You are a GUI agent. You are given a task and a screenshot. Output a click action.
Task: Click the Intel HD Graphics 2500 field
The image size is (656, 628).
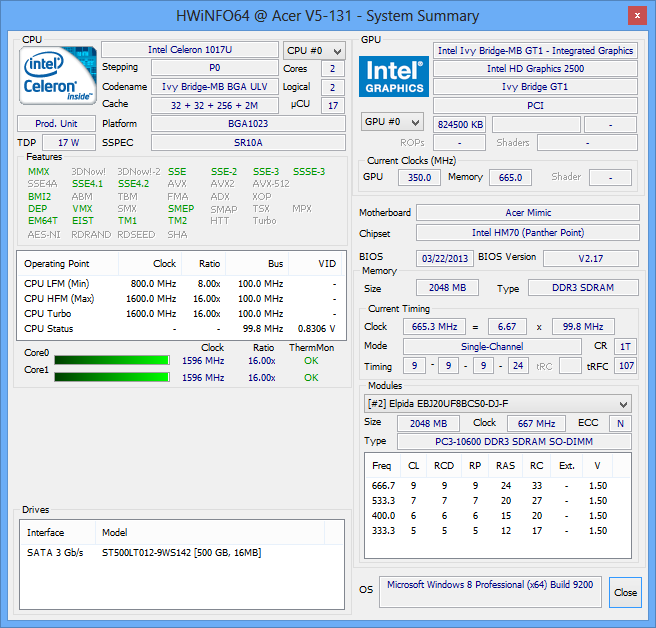coord(535,69)
